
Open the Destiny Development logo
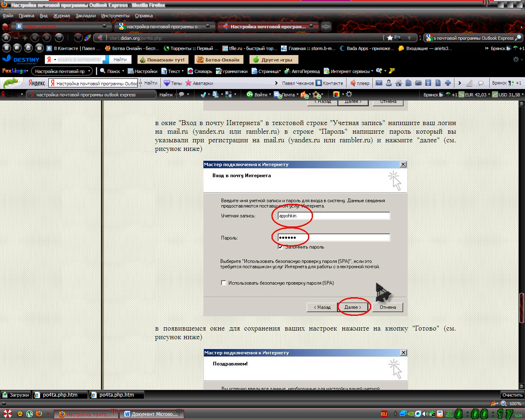[x=21, y=60]
